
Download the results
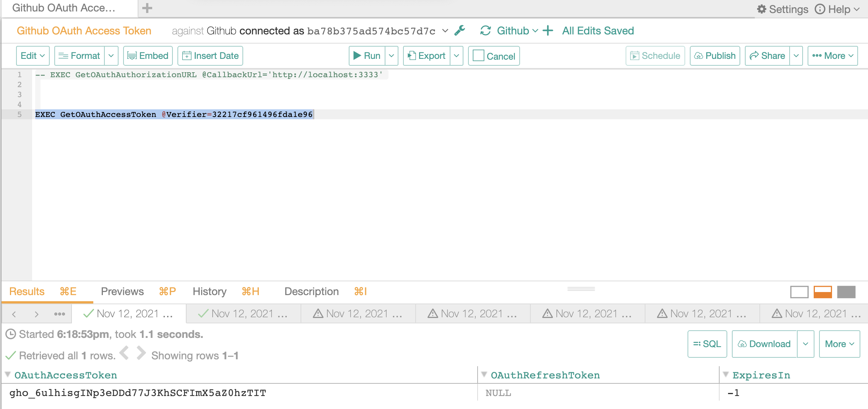click(764, 344)
